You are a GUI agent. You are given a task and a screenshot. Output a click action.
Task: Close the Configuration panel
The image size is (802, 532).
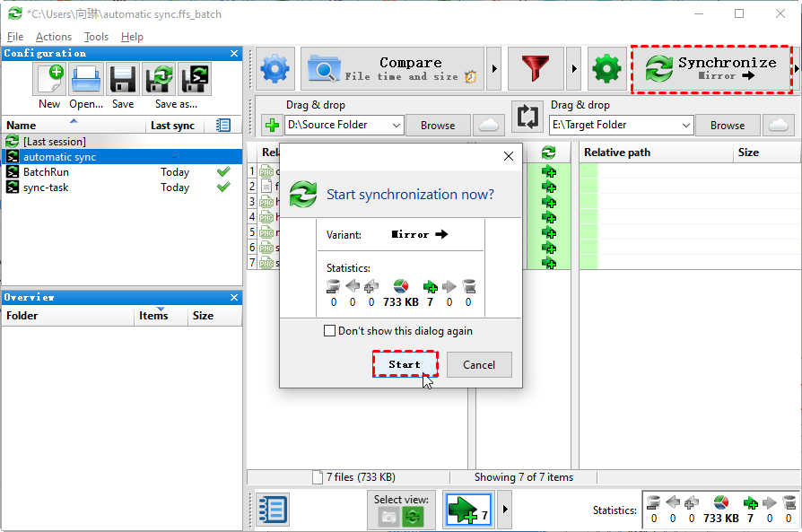coord(234,54)
